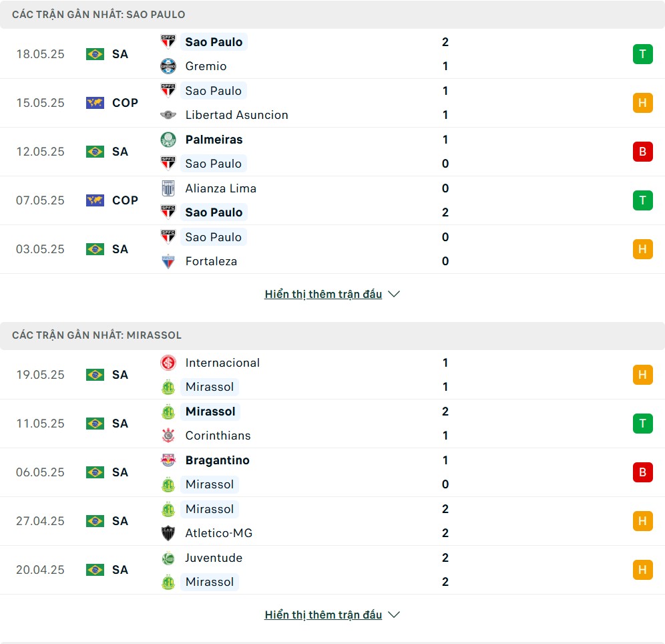Click red B badge for Palmeiras match
The width and height of the screenshot is (665, 644).
click(x=642, y=152)
